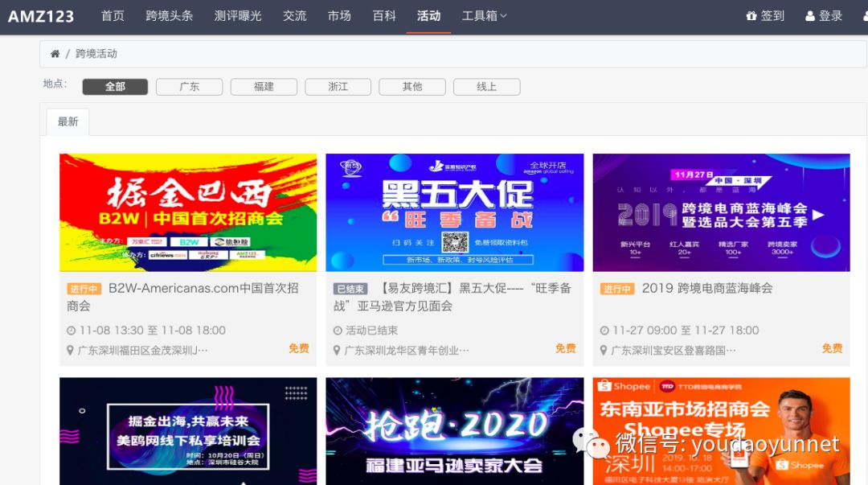Image resolution: width=868 pixels, height=485 pixels.
Task: Open the 市场 nav item
Action: (x=339, y=16)
